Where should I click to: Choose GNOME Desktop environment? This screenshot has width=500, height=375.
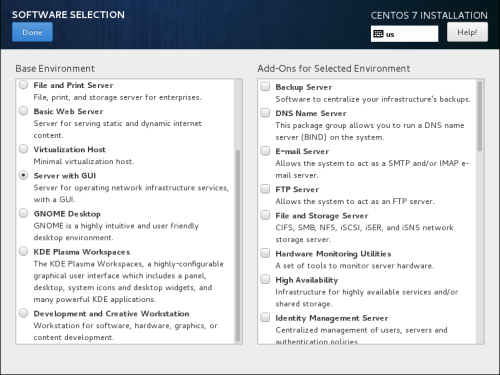(23, 213)
